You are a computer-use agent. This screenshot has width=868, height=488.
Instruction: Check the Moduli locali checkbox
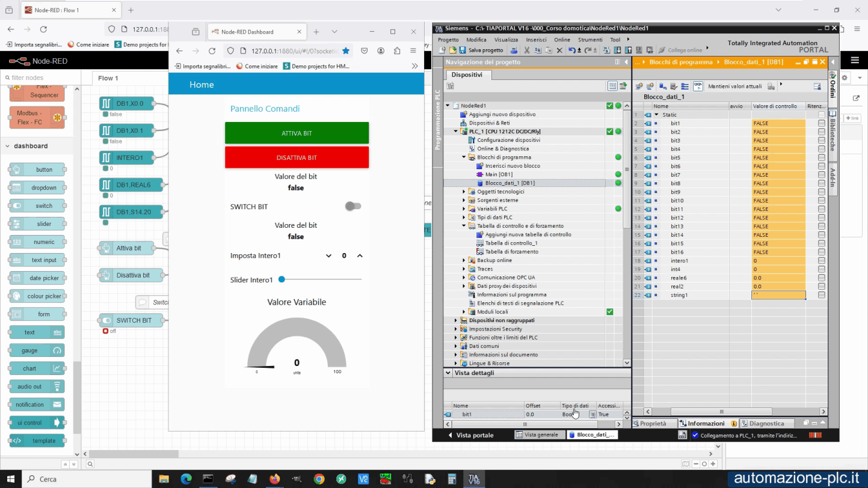click(x=609, y=311)
